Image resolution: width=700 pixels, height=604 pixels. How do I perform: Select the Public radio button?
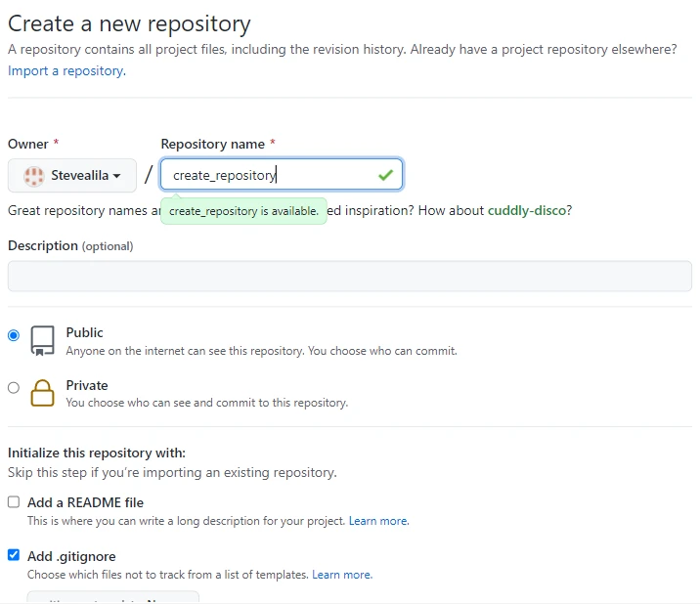[14, 335]
